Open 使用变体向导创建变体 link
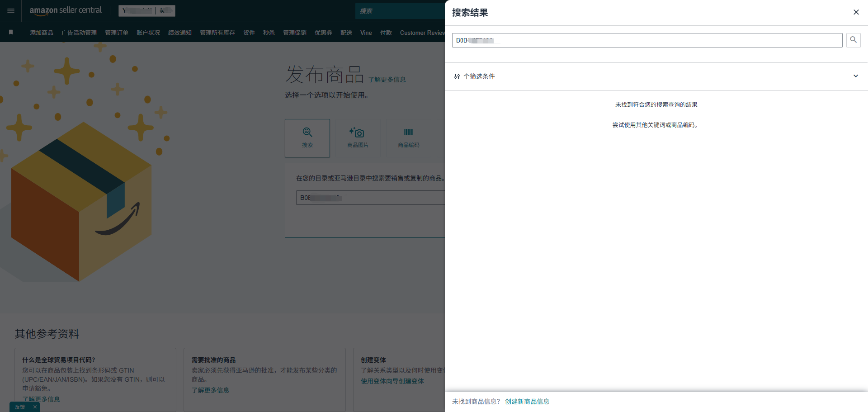The width and height of the screenshot is (868, 412). [392, 381]
